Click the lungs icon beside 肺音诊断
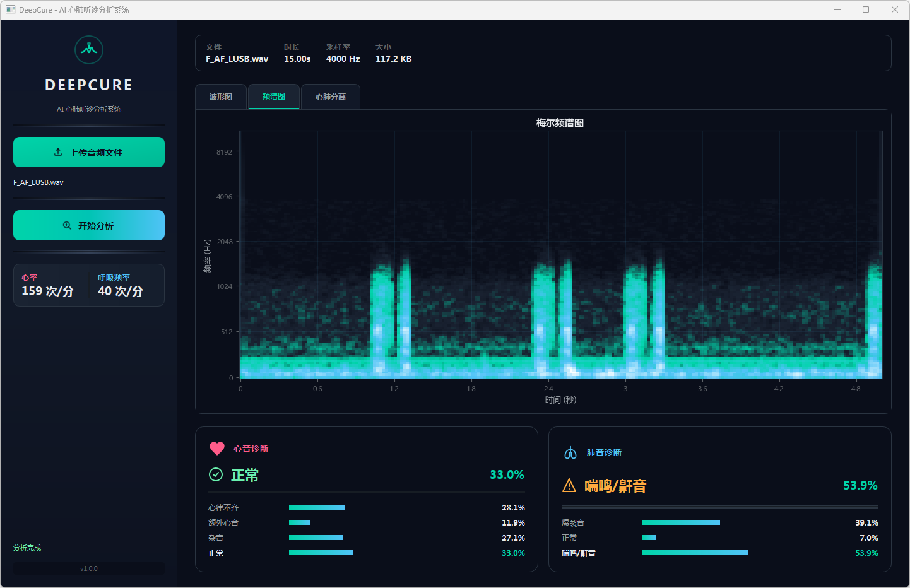Screen dimensions: 910x588 [x=570, y=453]
